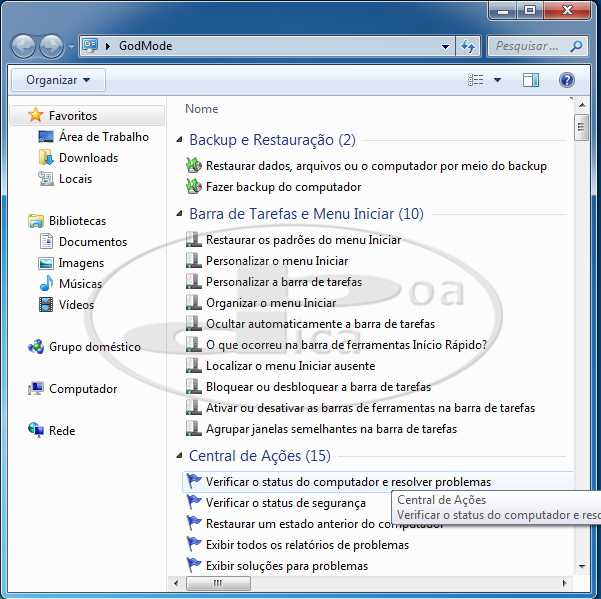
Task: Select the Músicas library
Action: tap(80, 283)
